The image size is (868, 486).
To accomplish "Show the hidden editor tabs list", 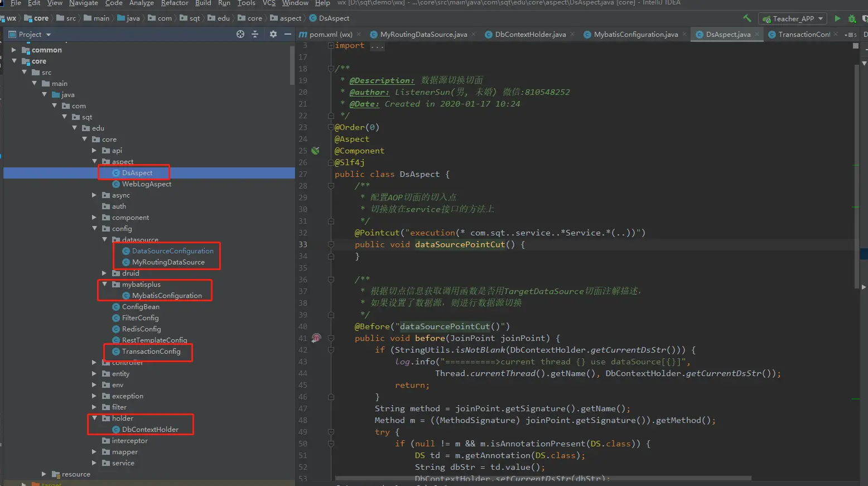I will 851,35.
